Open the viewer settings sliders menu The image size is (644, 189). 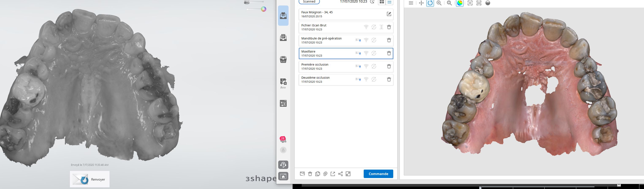click(411, 3)
